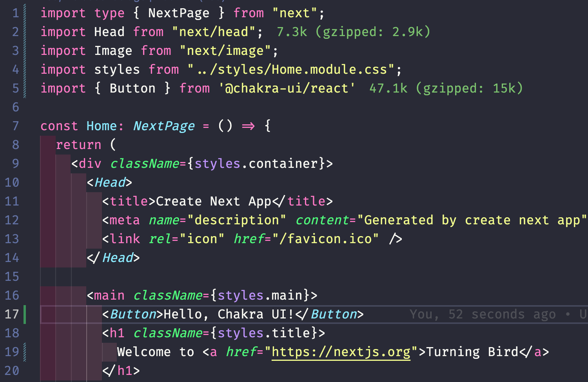The width and height of the screenshot is (588, 382).
Task: Click the "icon" rel value
Action: coord(202,239)
